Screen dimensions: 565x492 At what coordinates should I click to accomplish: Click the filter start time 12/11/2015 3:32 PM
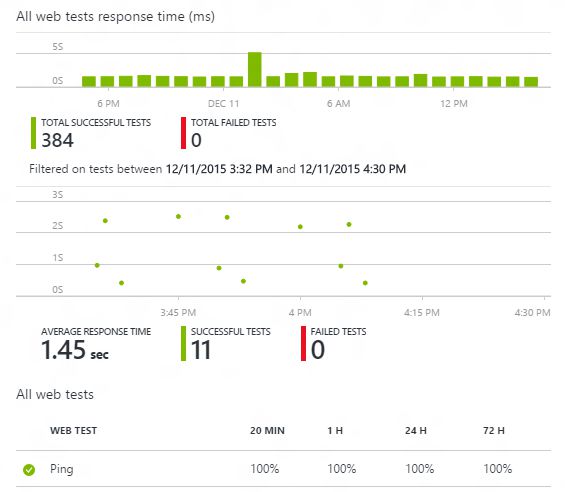click(x=219, y=169)
